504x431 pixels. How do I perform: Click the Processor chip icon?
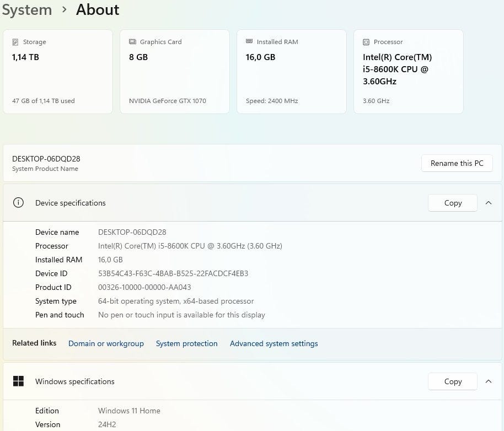coord(366,42)
